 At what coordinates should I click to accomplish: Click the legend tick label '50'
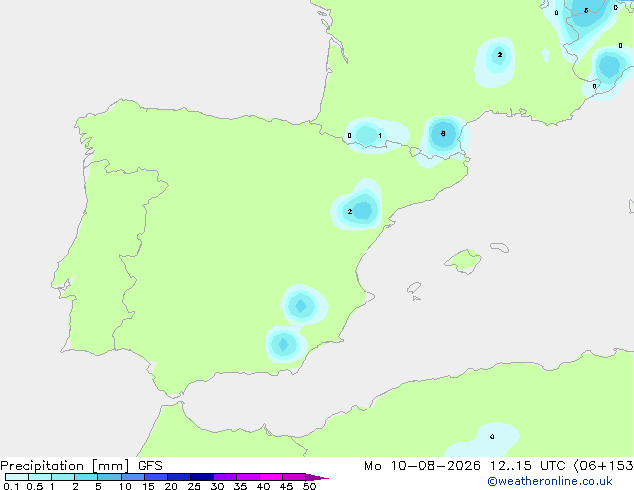click(x=309, y=486)
